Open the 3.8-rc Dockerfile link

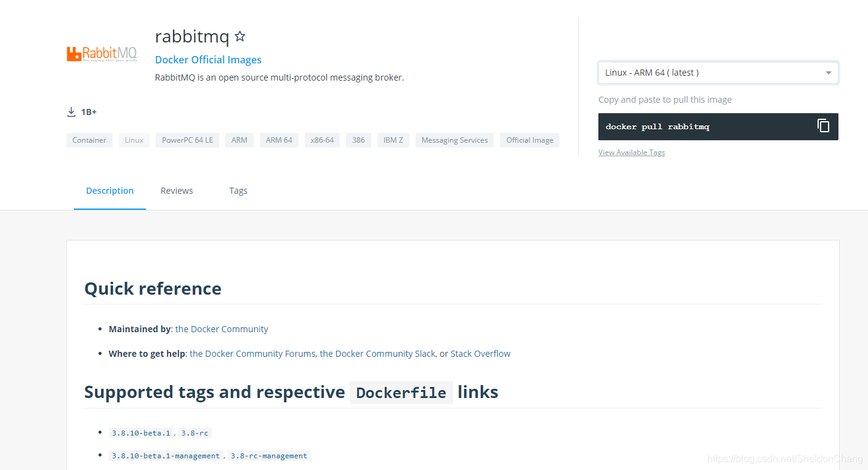tap(195, 433)
